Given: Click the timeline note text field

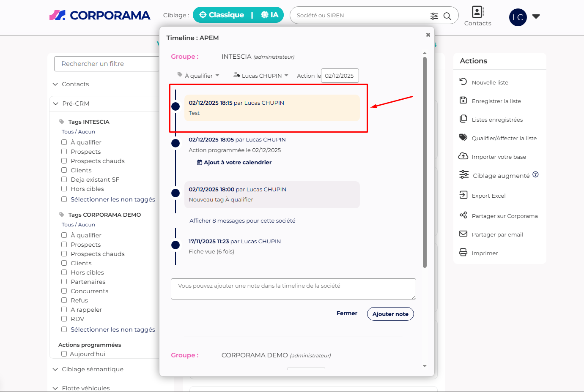Looking at the screenshot, I should point(293,289).
